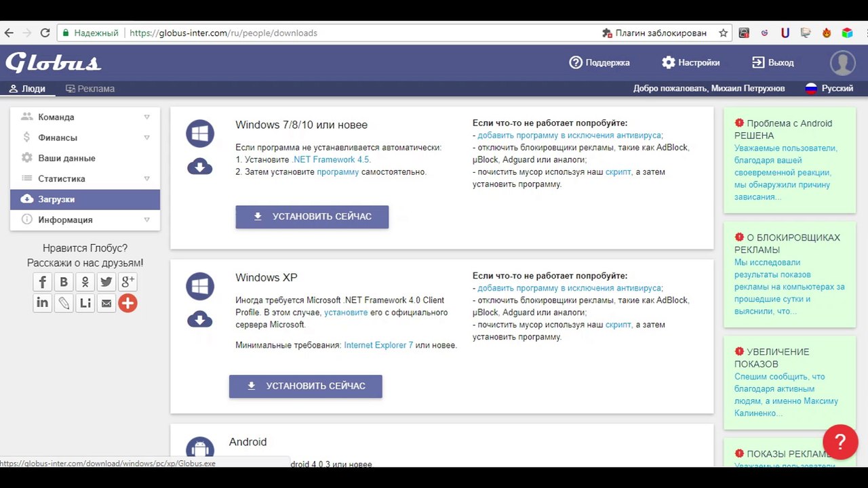The height and width of the screenshot is (488, 868).
Task: Log out with Выход
Action: tap(773, 62)
